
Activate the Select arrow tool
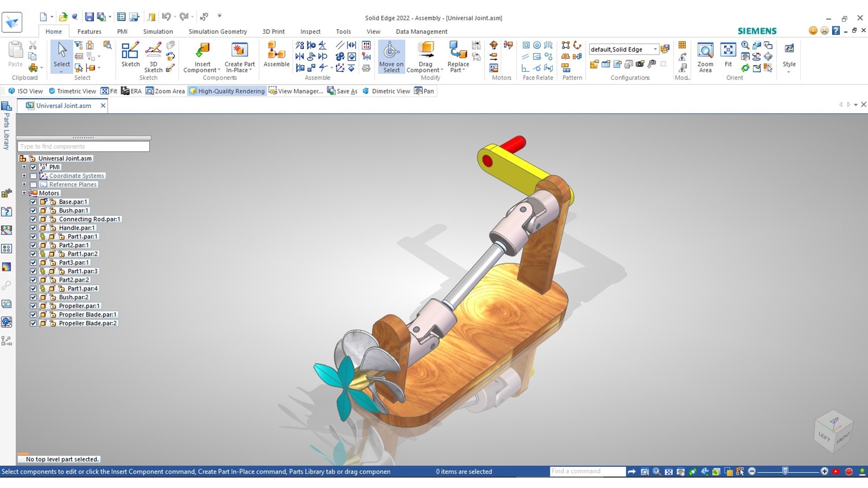click(x=61, y=54)
